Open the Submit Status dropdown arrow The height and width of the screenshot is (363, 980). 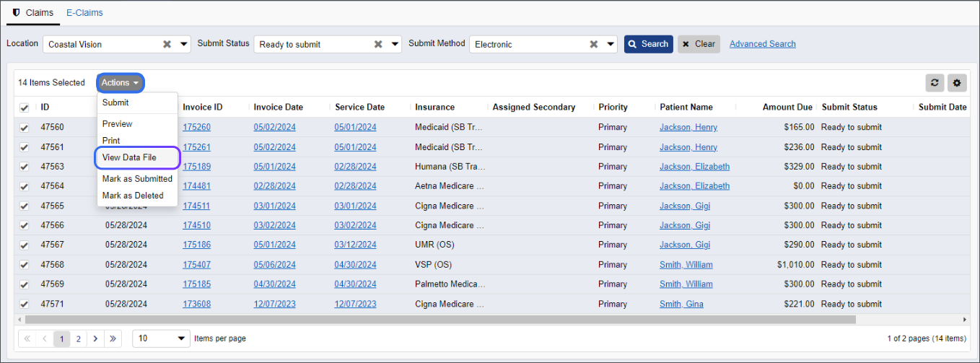tap(395, 44)
